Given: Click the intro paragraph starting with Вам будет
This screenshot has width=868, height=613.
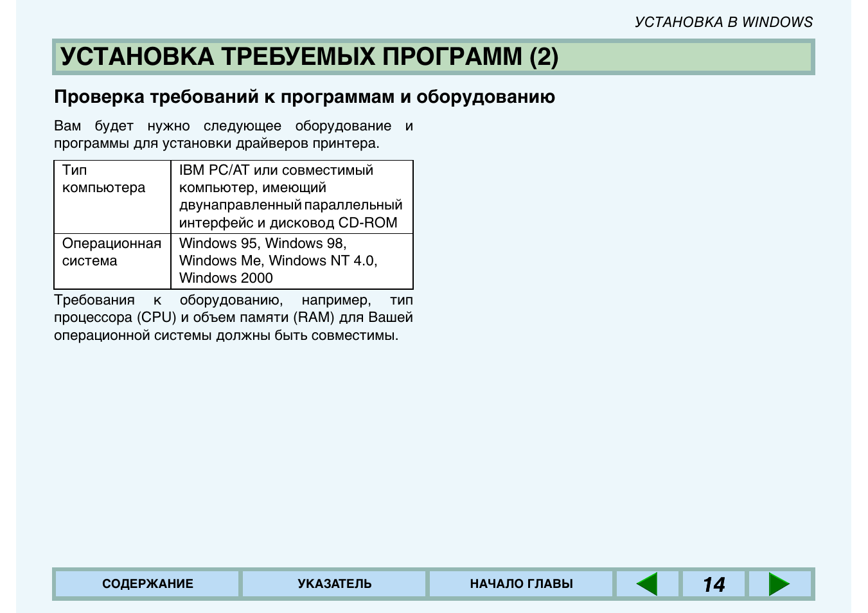Looking at the screenshot, I should (233, 134).
